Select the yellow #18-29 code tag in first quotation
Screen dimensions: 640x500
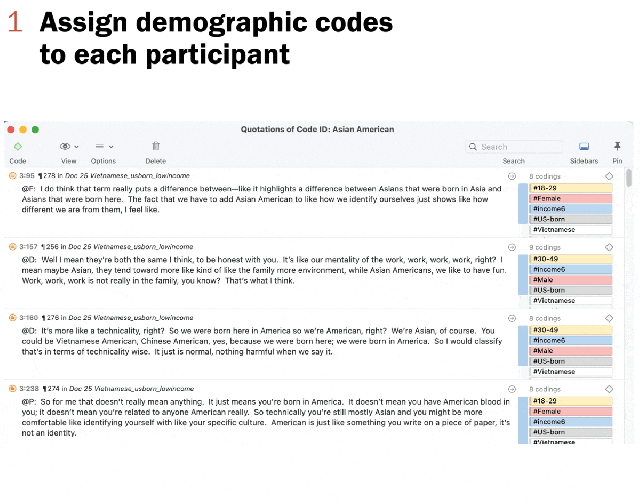569,188
